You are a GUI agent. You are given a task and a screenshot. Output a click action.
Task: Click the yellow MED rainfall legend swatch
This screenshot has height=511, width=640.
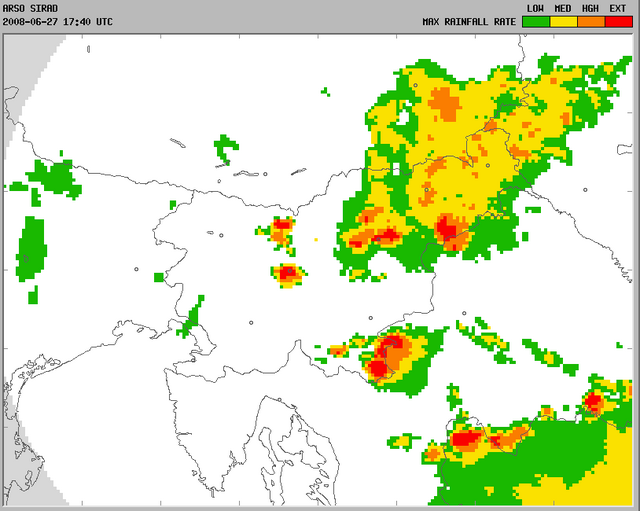click(564, 22)
